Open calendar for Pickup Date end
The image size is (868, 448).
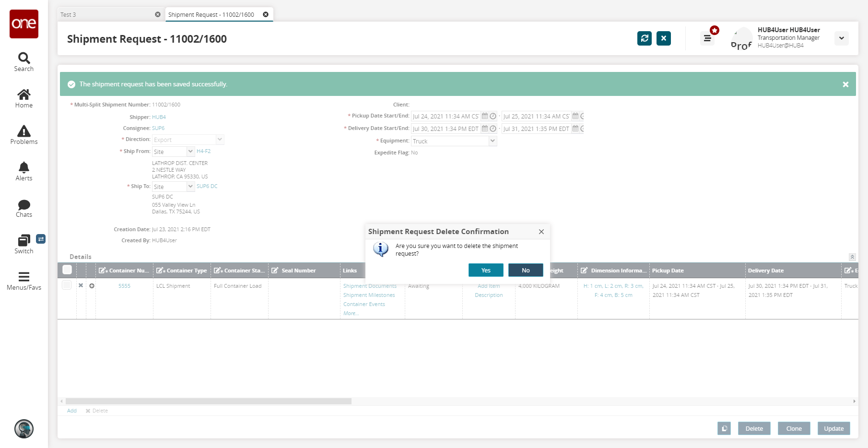pos(575,116)
